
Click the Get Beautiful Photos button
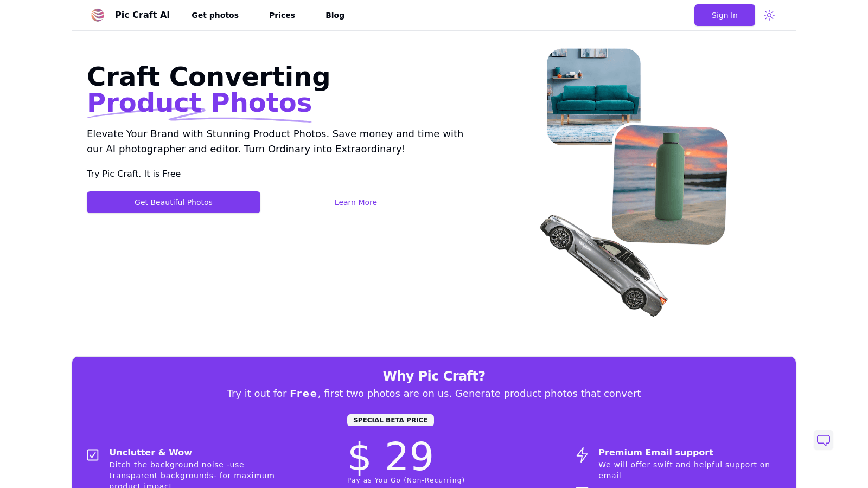(x=174, y=202)
